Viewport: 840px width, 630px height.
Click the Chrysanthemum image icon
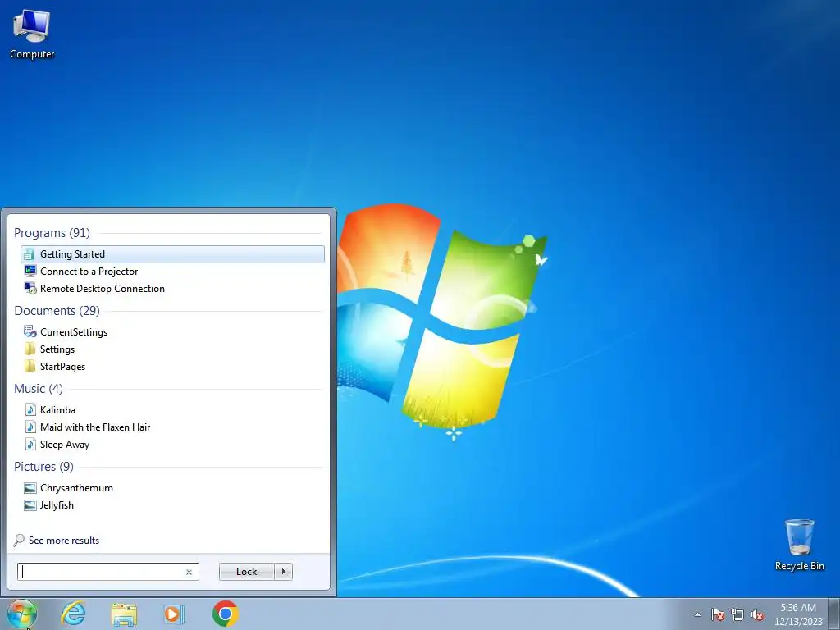click(x=30, y=488)
